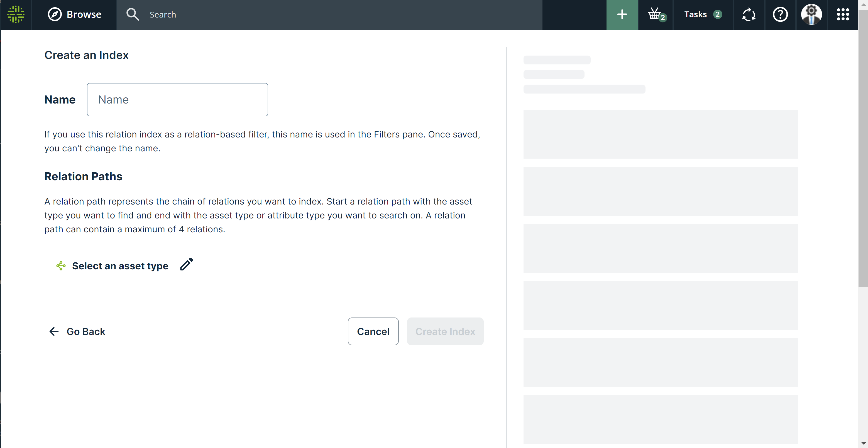Click into the Name input field
Image resolution: width=868 pixels, height=448 pixels.
[177, 100]
